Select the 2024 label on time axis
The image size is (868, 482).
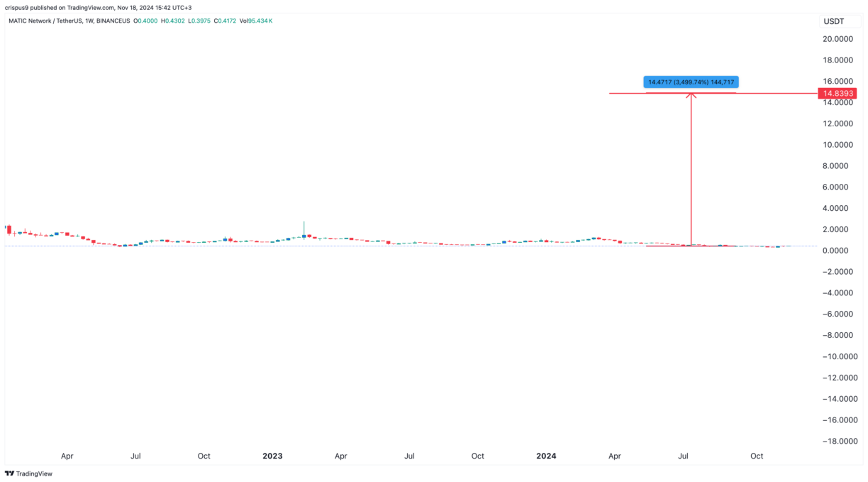click(546, 456)
